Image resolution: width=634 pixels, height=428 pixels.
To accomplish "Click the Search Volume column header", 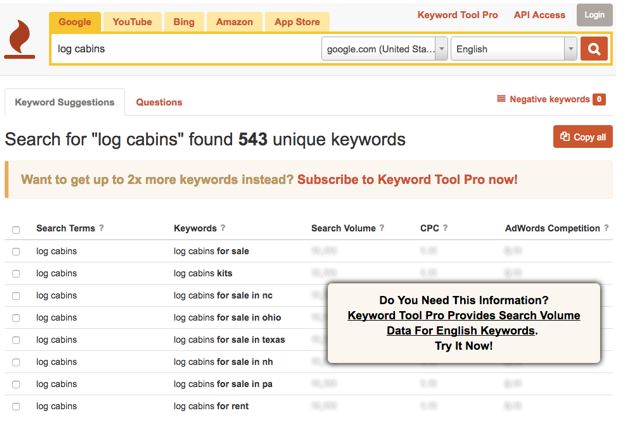I will [343, 228].
